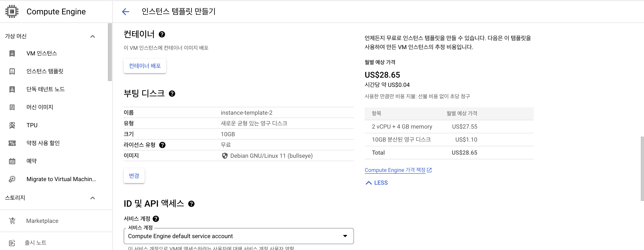Viewport: 644px width, 250px height.
Task: Click the TPU sidebar icon
Action: (x=12, y=125)
